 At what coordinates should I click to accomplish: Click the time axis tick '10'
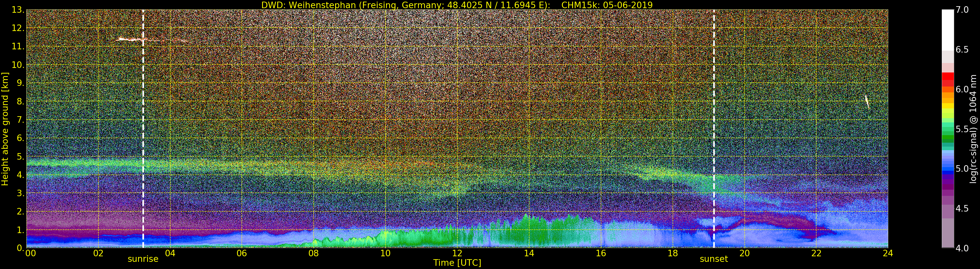(385, 253)
